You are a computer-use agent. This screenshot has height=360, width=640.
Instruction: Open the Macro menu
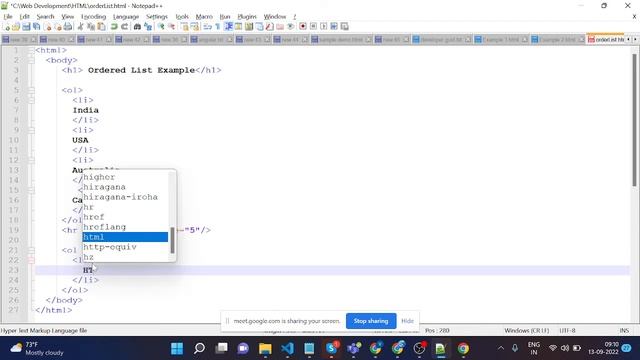[204, 17]
